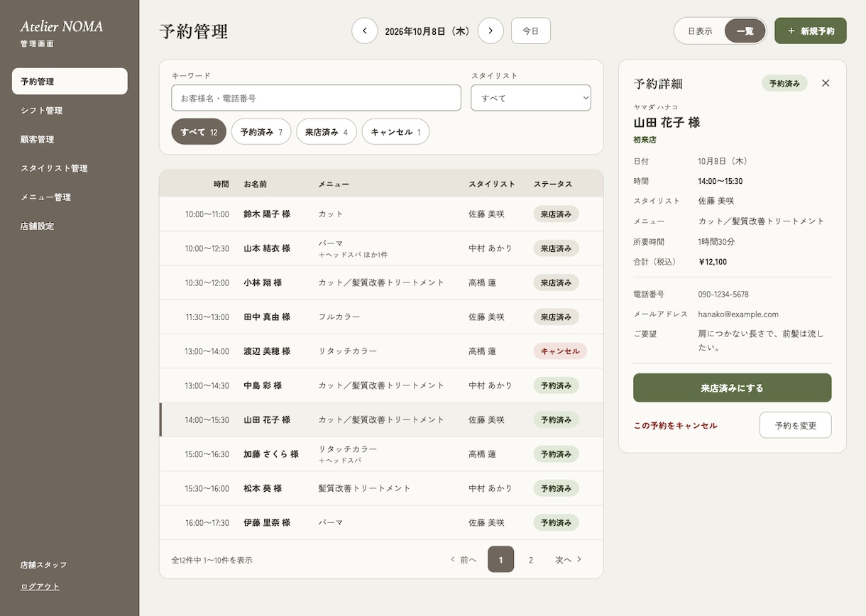Click the 予約を変更 button
Screen dimensions: 866x616
(x=796, y=426)
